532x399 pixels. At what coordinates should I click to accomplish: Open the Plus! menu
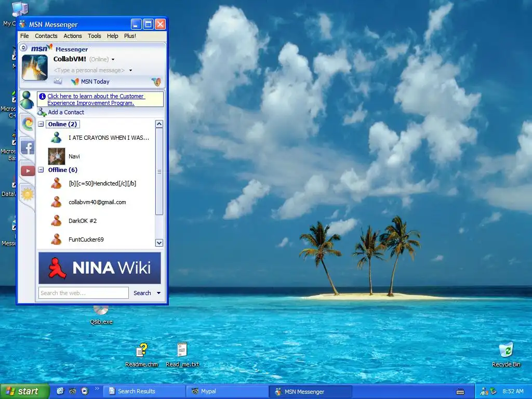pyautogui.click(x=130, y=36)
